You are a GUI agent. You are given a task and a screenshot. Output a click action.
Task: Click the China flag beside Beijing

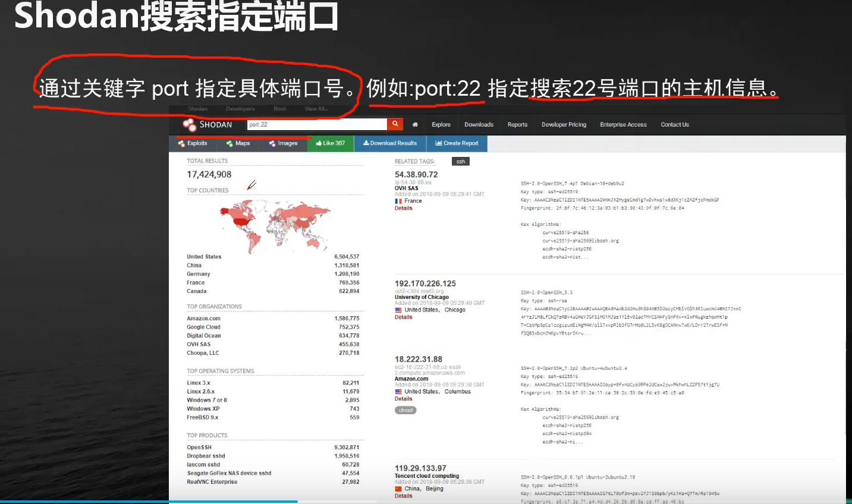398,489
